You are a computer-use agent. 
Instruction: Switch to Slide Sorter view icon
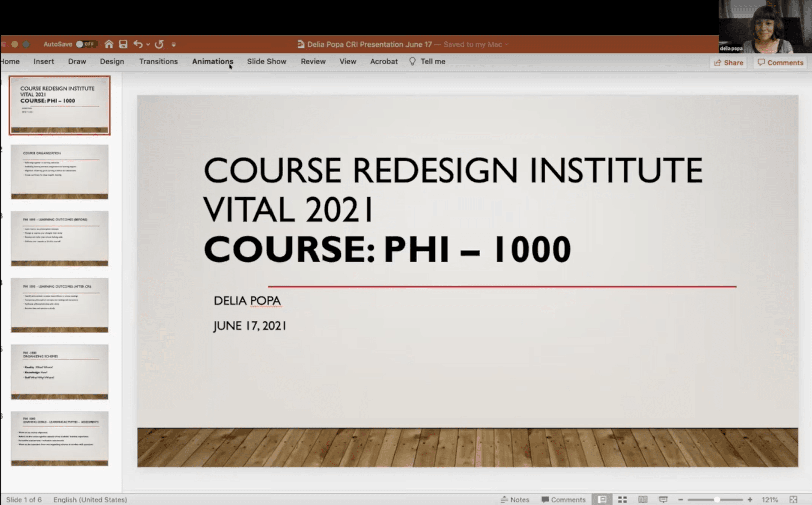623,499
